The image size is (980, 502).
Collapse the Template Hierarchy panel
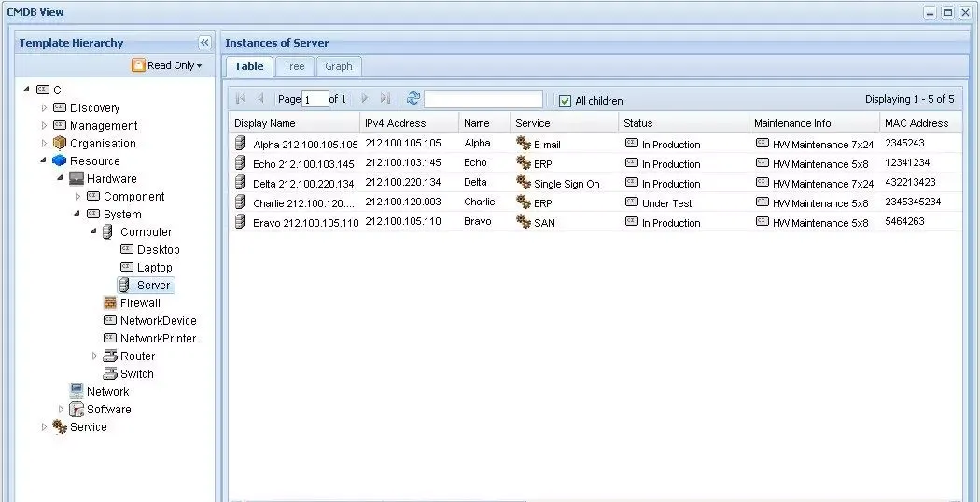[204, 43]
